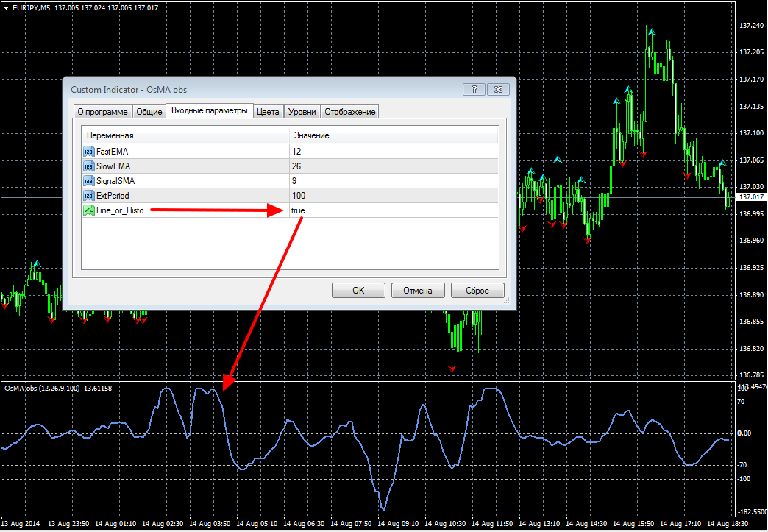
Task: Open the Уровни tab
Action: (302, 112)
